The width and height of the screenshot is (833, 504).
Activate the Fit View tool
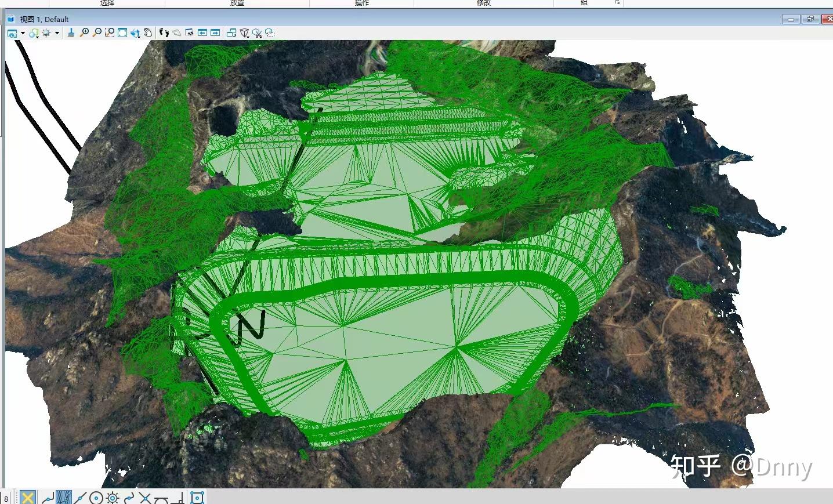[x=123, y=33]
